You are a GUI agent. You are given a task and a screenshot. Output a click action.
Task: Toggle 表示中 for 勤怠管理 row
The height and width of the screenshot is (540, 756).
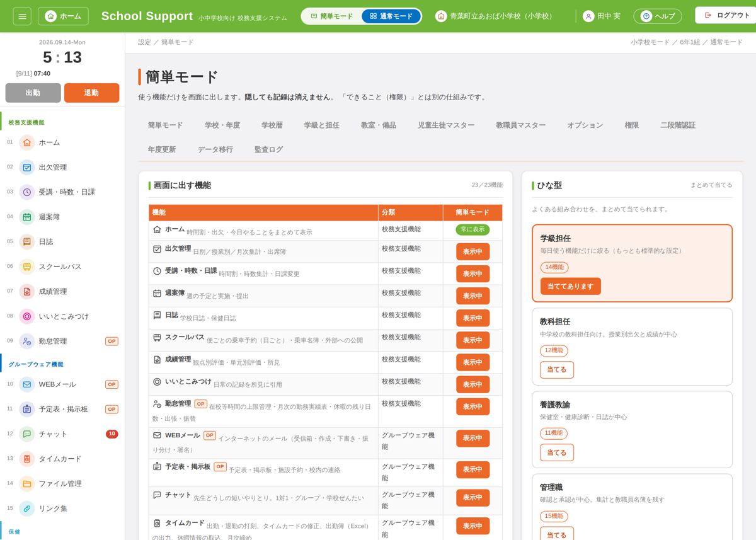(x=472, y=406)
